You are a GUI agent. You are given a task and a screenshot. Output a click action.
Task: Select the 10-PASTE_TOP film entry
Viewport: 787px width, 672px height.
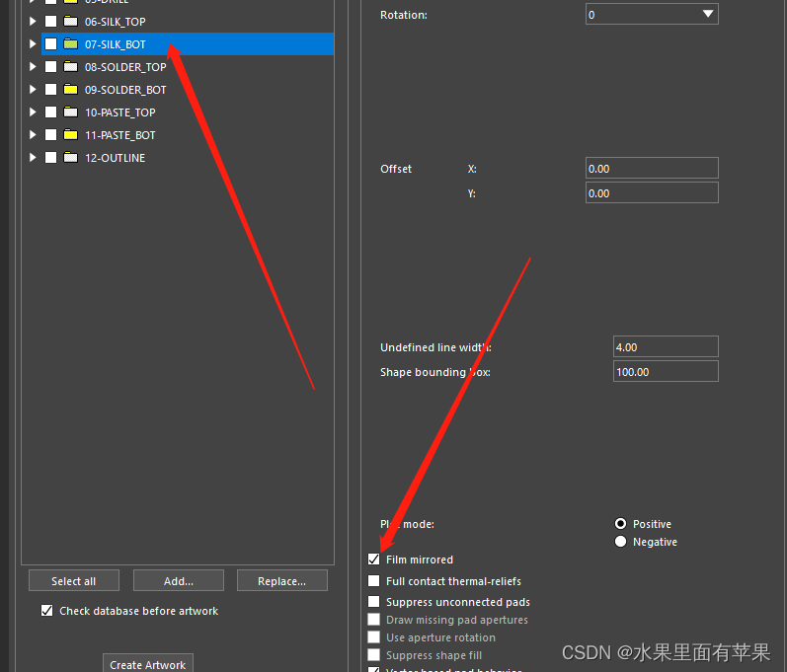pyautogui.click(x=119, y=112)
